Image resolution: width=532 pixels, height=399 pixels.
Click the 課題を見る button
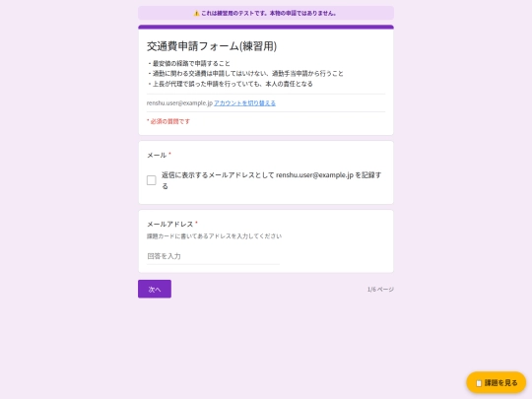(x=496, y=382)
